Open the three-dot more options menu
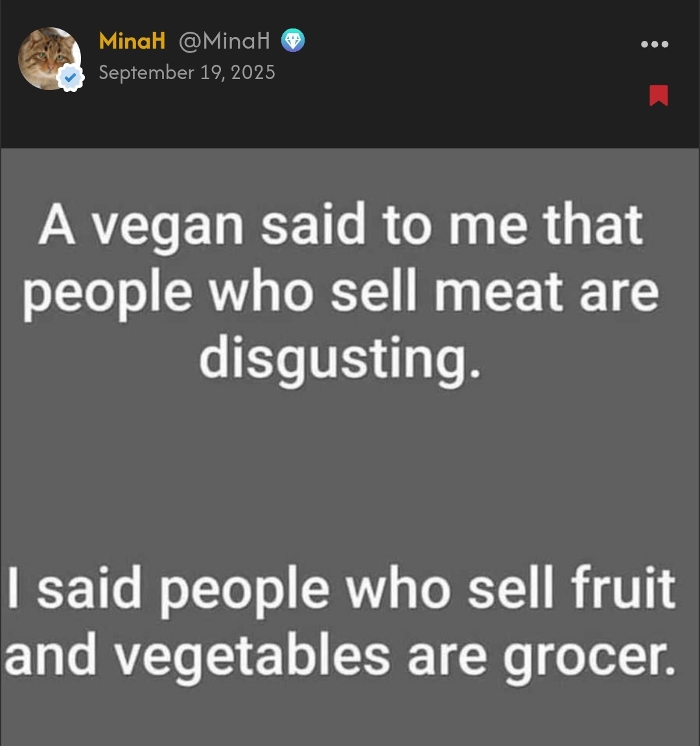Screen dimensions: 700x746 655,44
